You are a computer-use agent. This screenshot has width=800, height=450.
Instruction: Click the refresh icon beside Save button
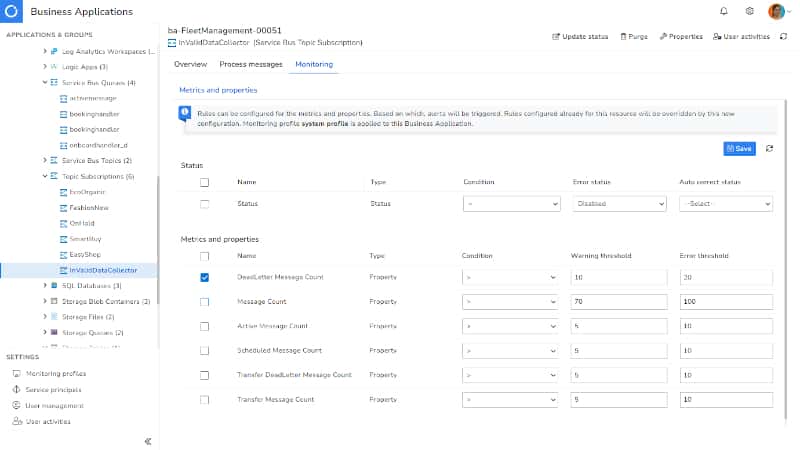(769, 148)
